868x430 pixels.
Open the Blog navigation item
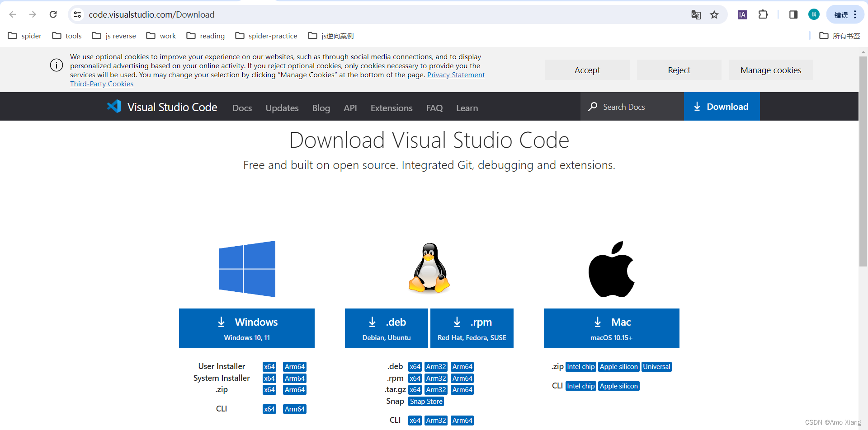point(321,108)
